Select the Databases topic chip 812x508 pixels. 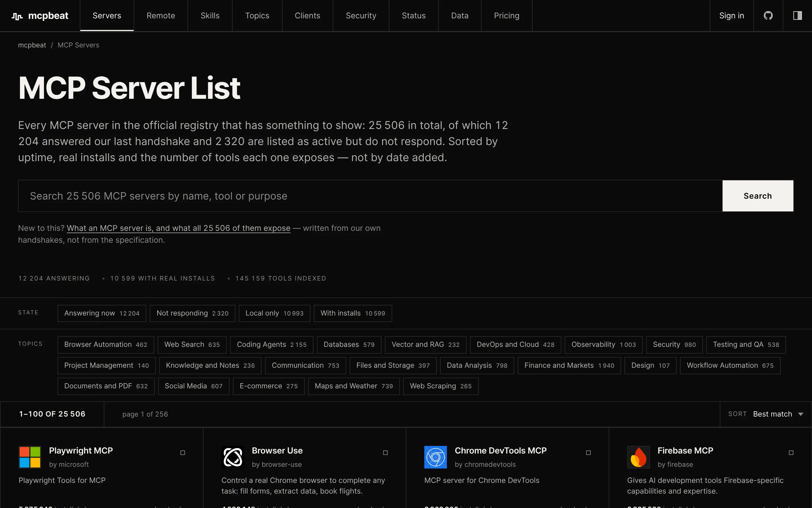coord(349,345)
